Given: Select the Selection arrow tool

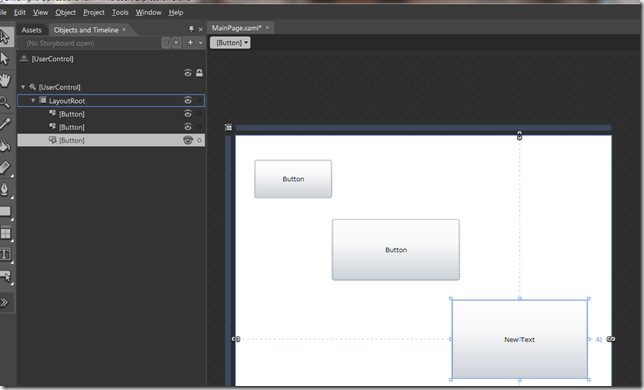Looking at the screenshot, I should 5,37.
